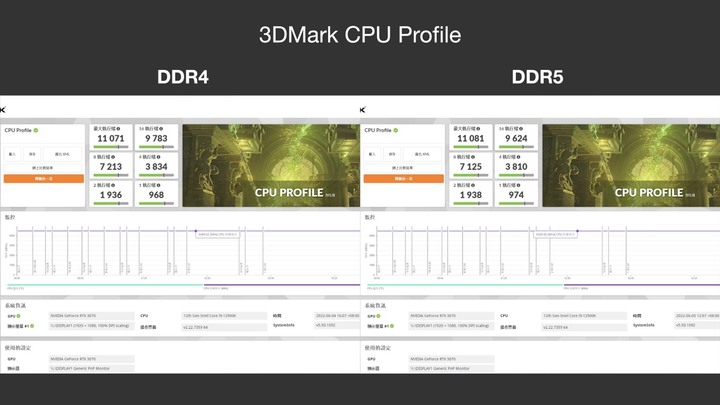Open info icon above DDR5 score 7 125
Screen dimensions: 720x405
(x=473, y=157)
